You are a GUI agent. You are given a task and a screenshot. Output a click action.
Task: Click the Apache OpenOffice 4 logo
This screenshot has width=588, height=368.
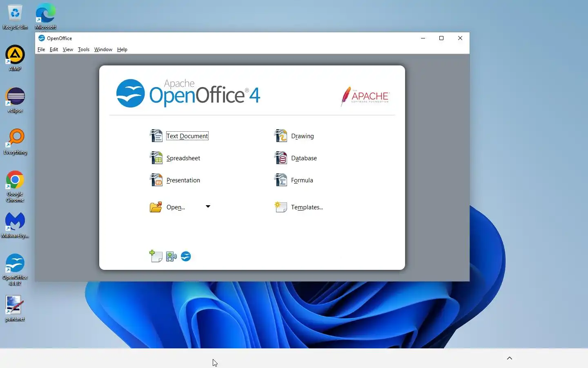pos(188,93)
